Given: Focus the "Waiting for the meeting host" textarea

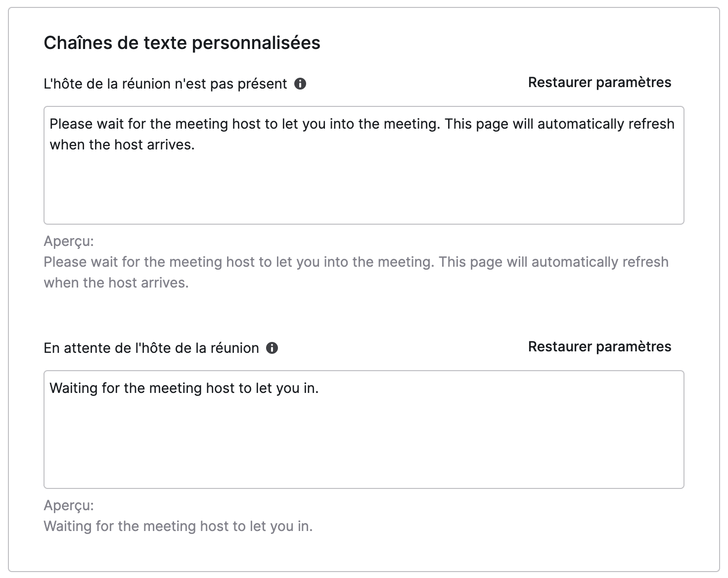Looking at the screenshot, I should pos(364,430).
